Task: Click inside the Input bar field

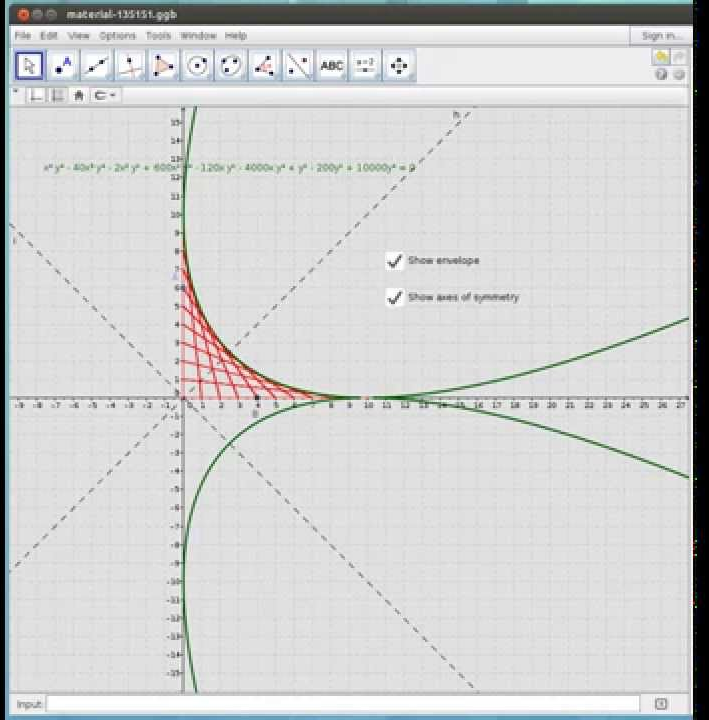Action: pyautogui.click(x=343, y=703)
